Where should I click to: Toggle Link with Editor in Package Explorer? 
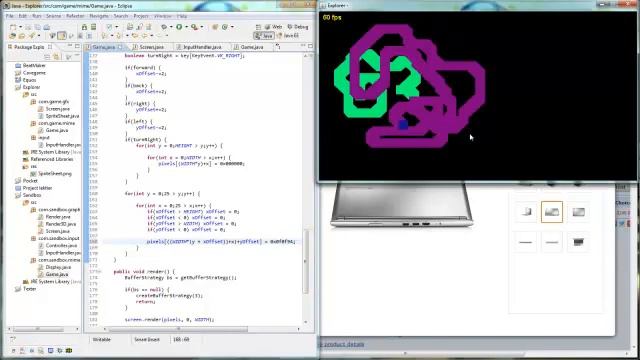click(56, 57)
